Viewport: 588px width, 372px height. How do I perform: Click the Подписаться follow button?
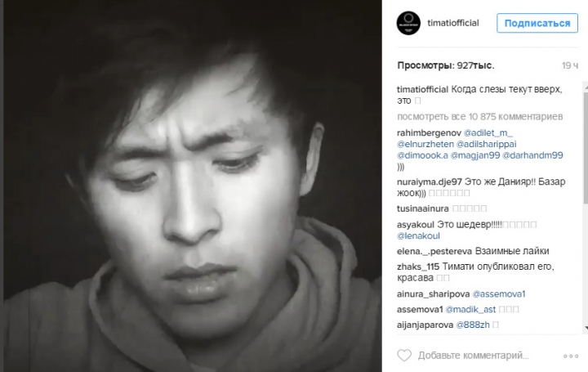click(537, 23)
